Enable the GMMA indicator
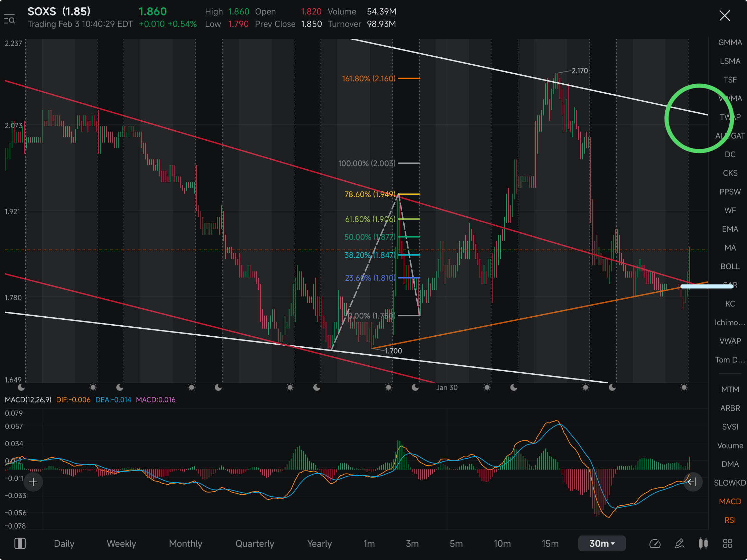Viewport: 747px width, 560px height. [730, 43]
